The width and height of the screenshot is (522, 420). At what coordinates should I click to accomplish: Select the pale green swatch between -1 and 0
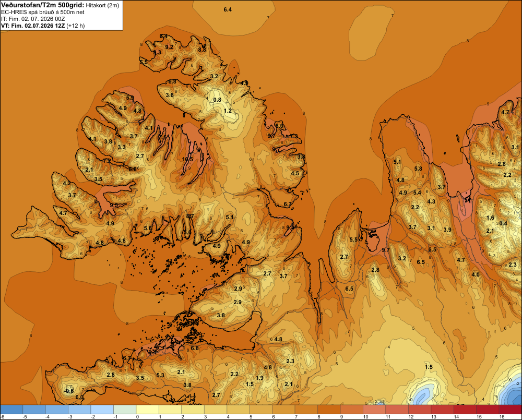click(x=125, y=409)
